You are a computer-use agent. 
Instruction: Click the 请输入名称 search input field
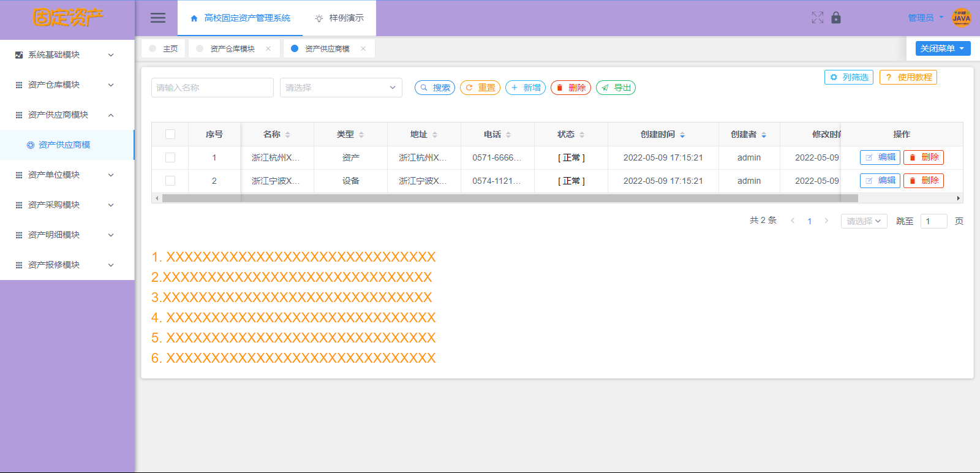(212, 88)
